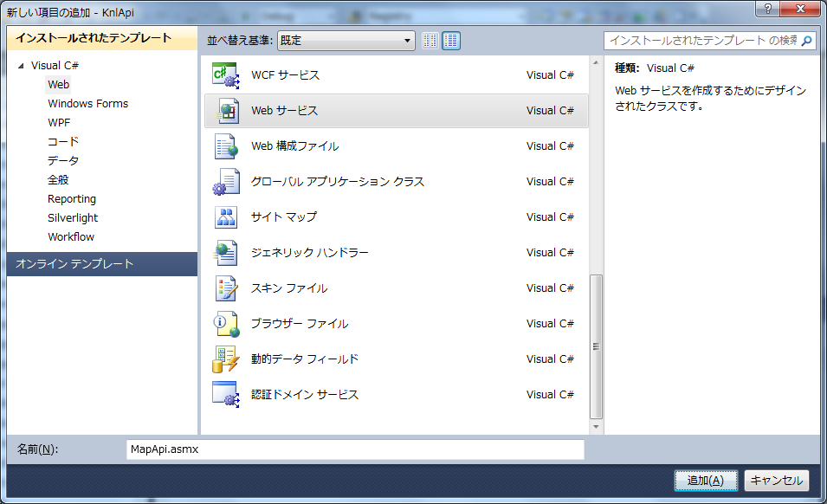Choose the Silverlight category
The height and width of the screenshot is (504, 827).
coord(73,218)
